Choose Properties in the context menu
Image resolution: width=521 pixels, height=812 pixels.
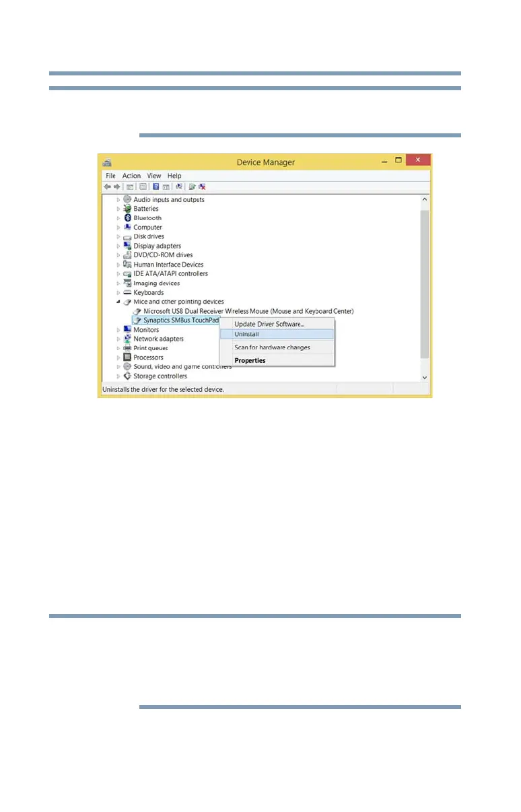(x=279, y=360)
